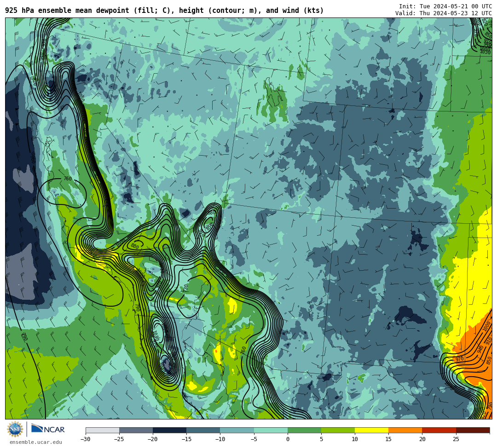Screen dimensions: 497x448
Task: Click the Init: Tue 2024-05-21 00 UTC text
Action: pos(445,6)
